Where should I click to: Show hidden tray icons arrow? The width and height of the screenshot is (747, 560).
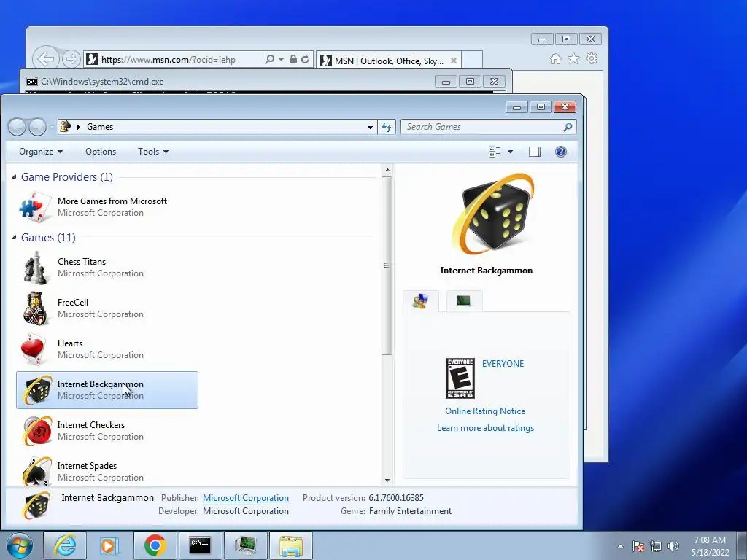pos(620,546)
